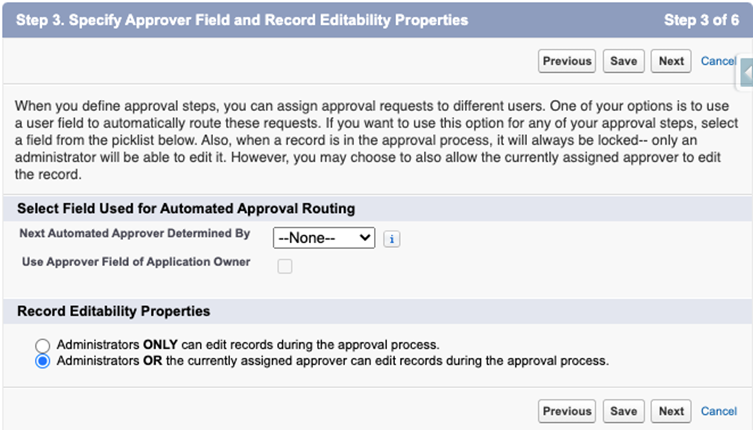Click 'Select Field Used for Automated Approval Routing' header
The width and height of the screenshot is (753, 430).
pos(186,208)
